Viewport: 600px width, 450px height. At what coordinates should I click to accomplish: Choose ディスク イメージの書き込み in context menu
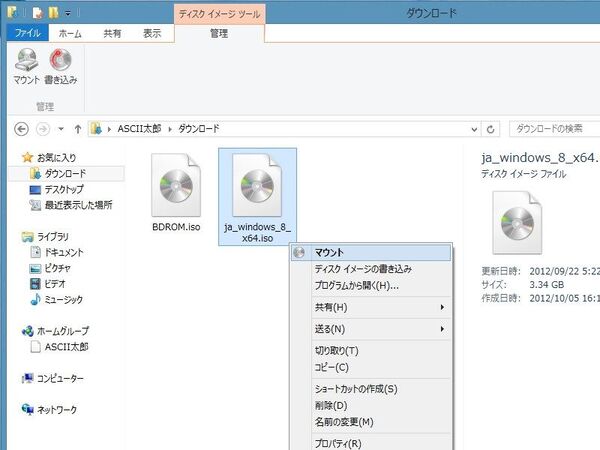coord(371,269)
